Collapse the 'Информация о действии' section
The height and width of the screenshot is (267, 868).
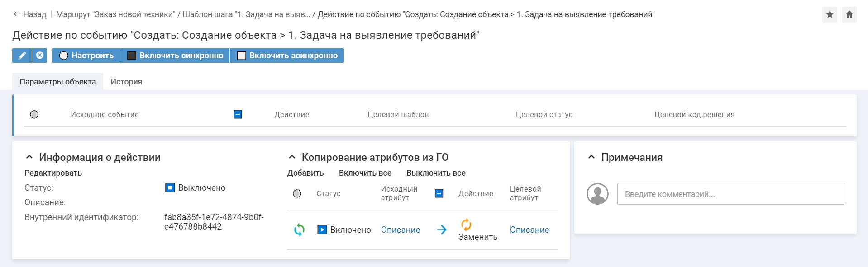(x=29, y=157)
